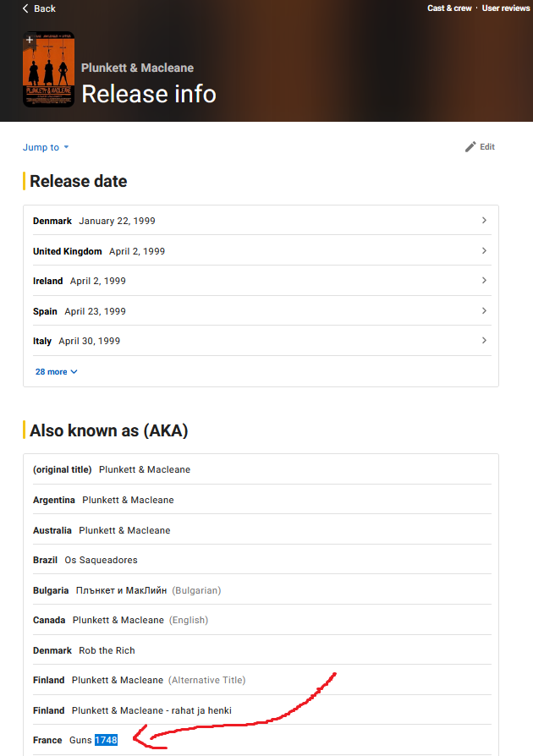The image size is (533, 756).
Task: Open the Jump to dropdown
Action: click(x=46, y=147)
